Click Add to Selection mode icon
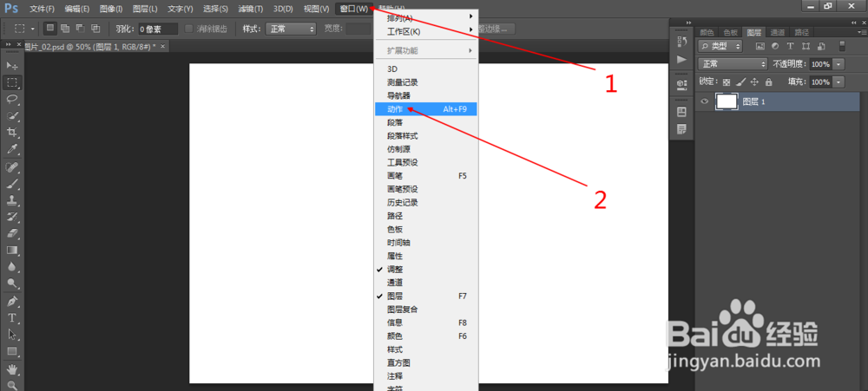The image size is (868, 391). click(65, 29)
